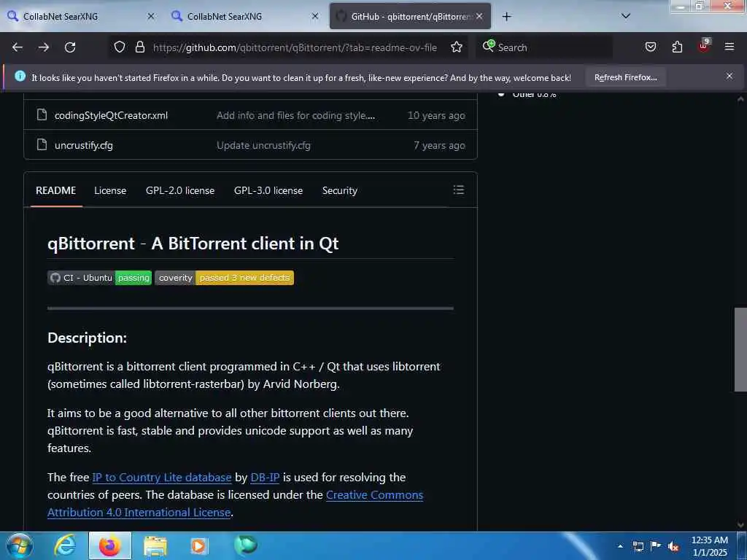Click the qBittorrent README heading
The width and height of the screenshot is (747, 560).
tap(193, 244)
